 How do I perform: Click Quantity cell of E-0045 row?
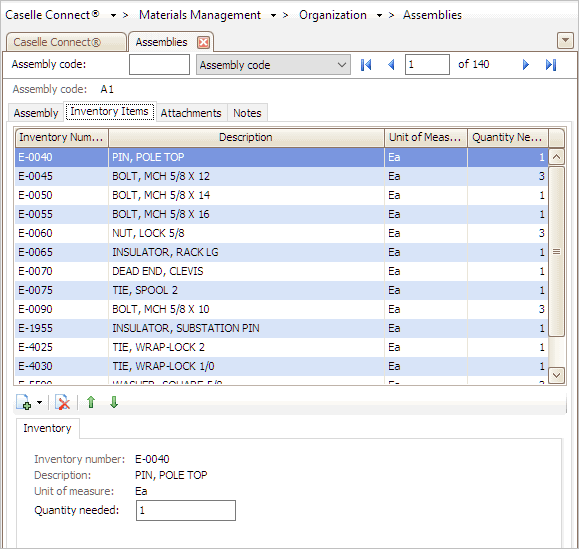[508, 176]
